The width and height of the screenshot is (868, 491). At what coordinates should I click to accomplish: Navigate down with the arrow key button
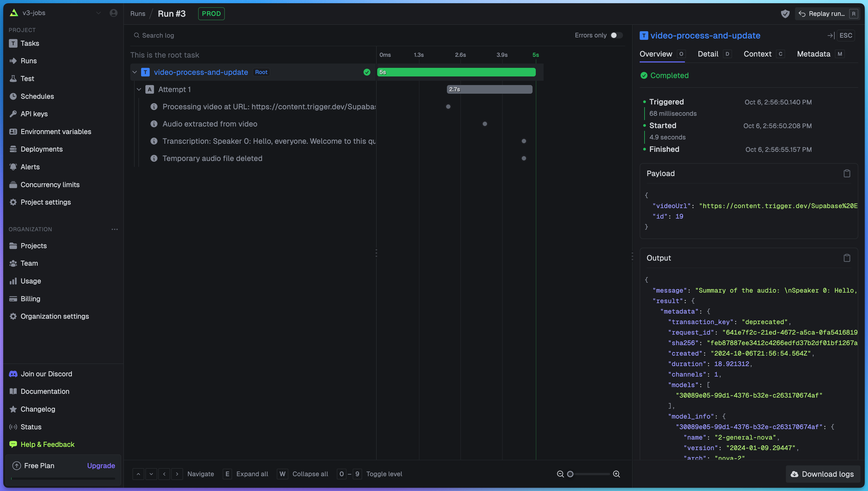tap(151, 474)
